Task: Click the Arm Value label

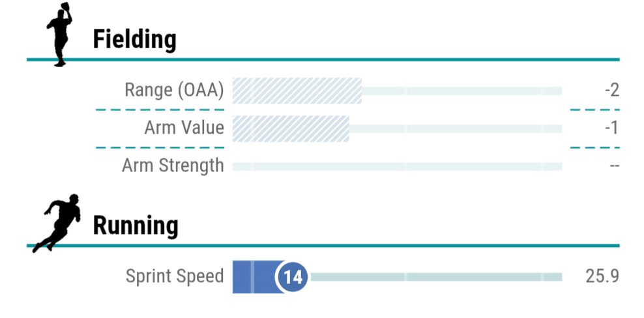Action: click(184, 128)
